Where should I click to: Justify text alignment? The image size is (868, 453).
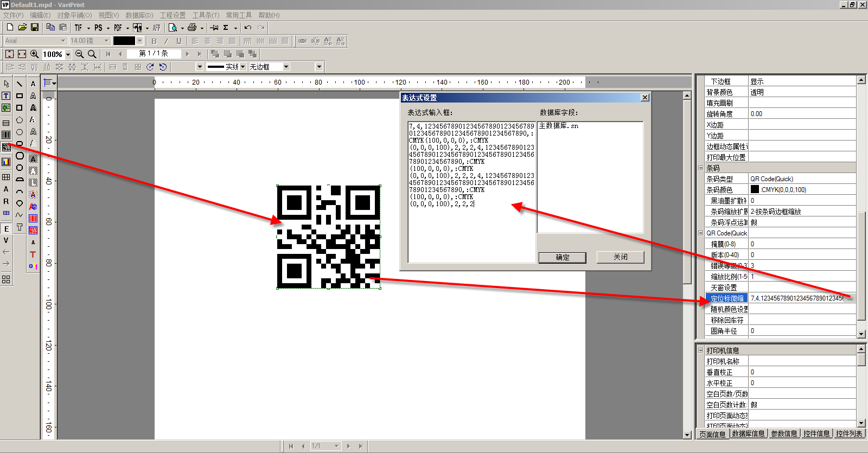click(x=232, y=41)
